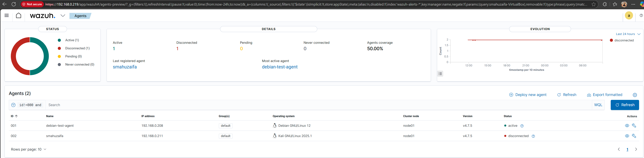Toggle the disconnected series in Evolution legend
Screen dimensions: 644x158
[x=622, y=40]
